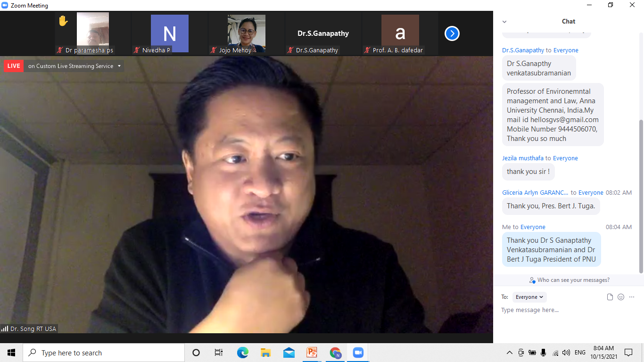
Task: Click Gliceria Arlyn GARANC... sender name
Action: click(x=535, y=192)
